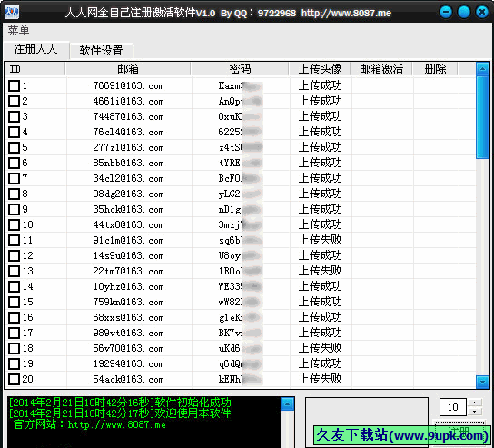Toggle the checkbox for row 11
The image size is (494, 448).
point(14,240)
